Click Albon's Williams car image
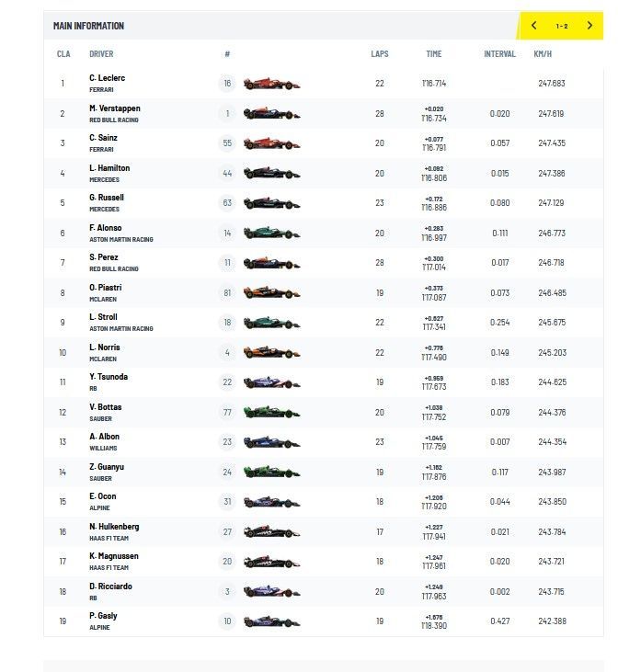This screenshot has width=618, height=672. pyautogui.click(x=271, y=442)
